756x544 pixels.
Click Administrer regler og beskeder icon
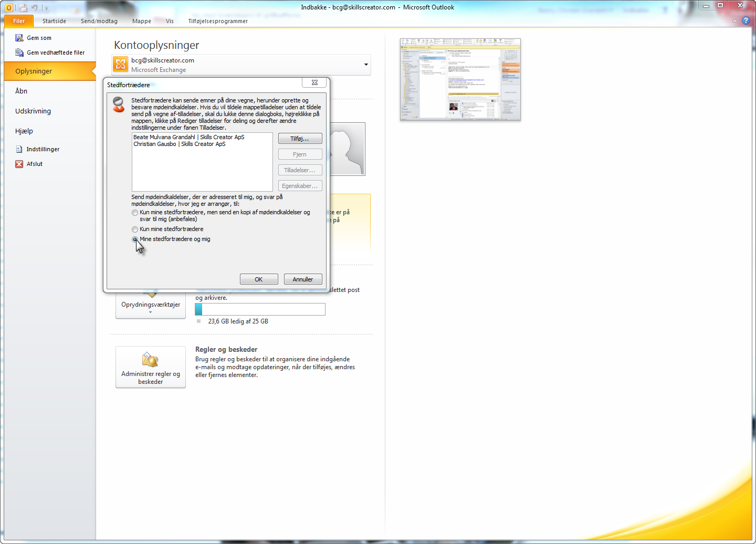(151, 360)
